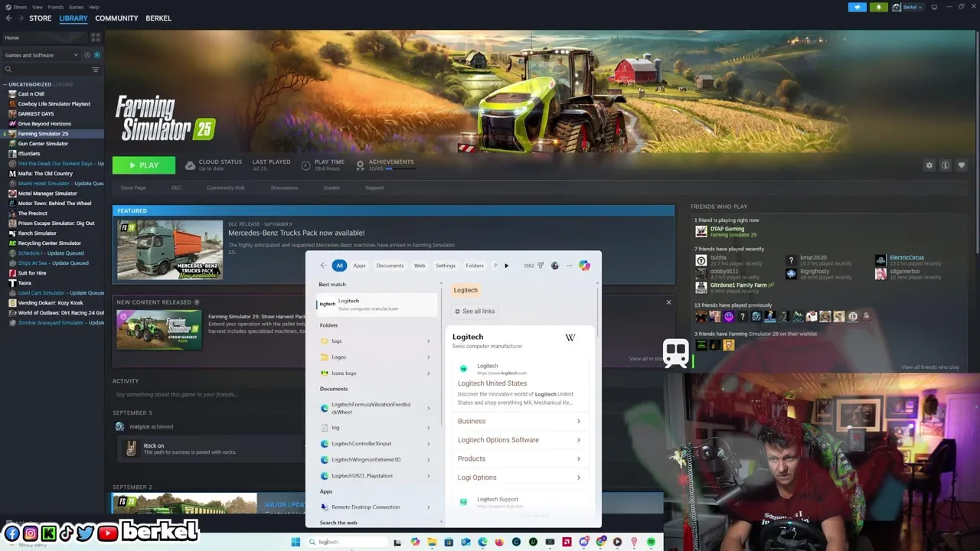Open the Logitech best match result

point(376,305)
